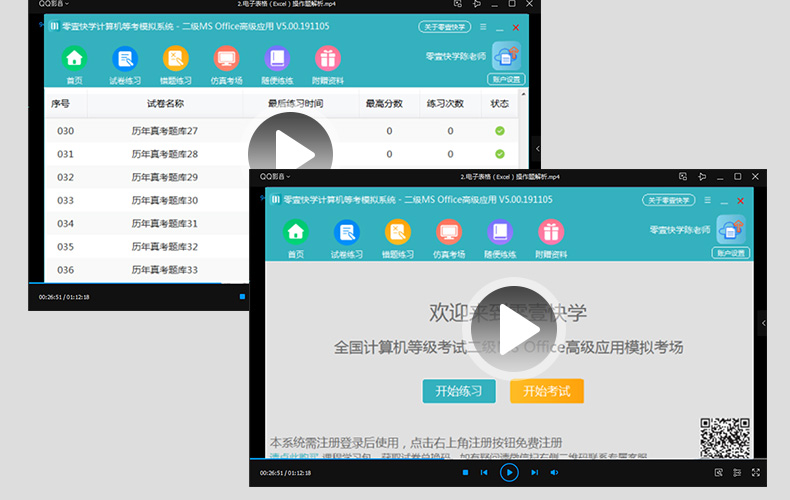
Task: Open 错题练习 icon in front window
Action: click(x=398, y=232)
